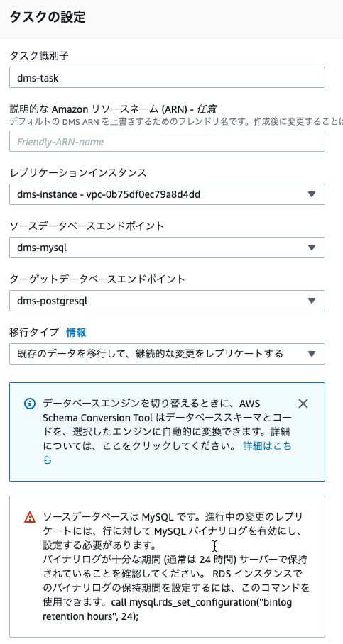Click the タスクの設定 section heading
The height and width of the screenshot is (644, 343).
48,17
